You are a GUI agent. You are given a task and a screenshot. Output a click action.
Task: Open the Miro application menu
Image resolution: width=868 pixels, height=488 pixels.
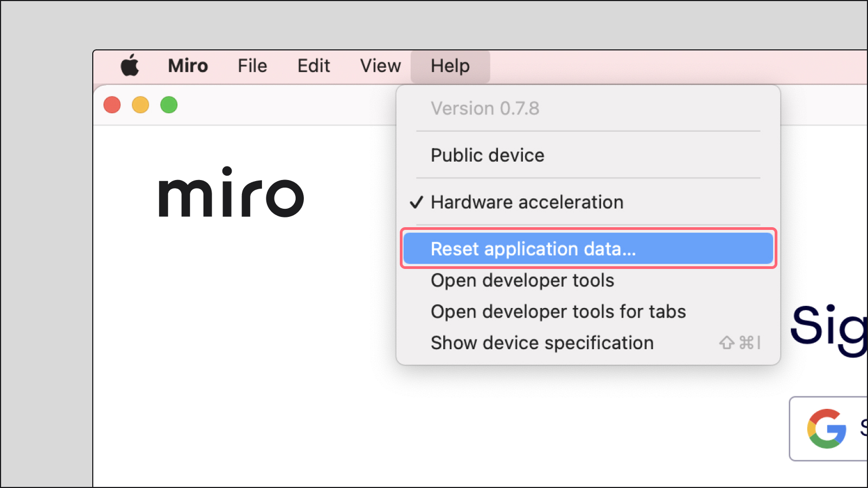pyautogui.click(x=188, y=66)
